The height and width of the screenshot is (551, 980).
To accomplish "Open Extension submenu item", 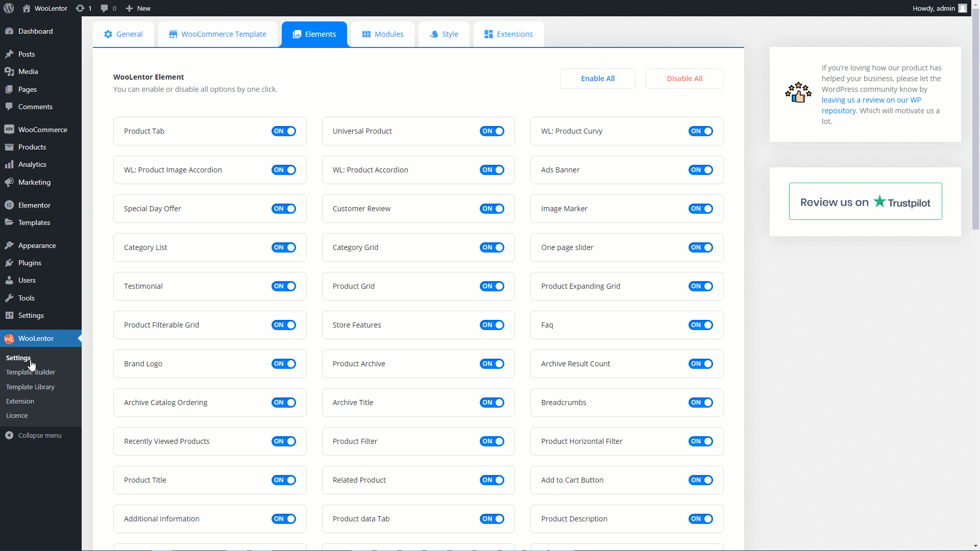I will [x=19, y=401].
